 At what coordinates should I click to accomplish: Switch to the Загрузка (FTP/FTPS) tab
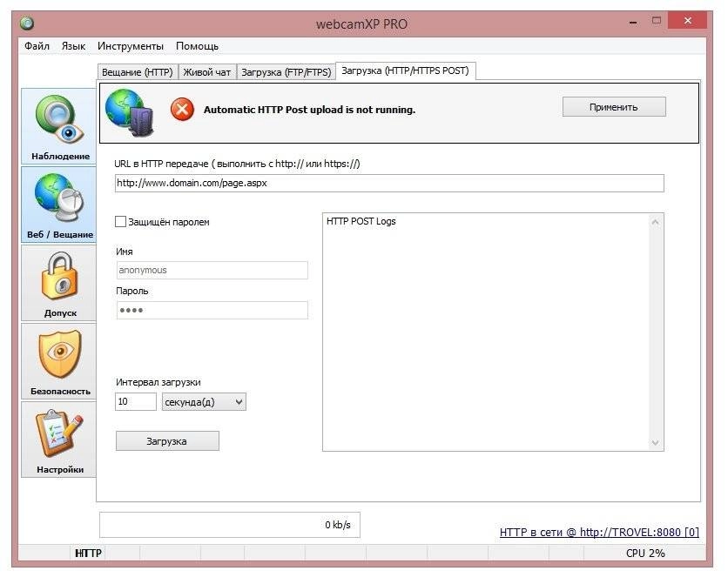286,72
